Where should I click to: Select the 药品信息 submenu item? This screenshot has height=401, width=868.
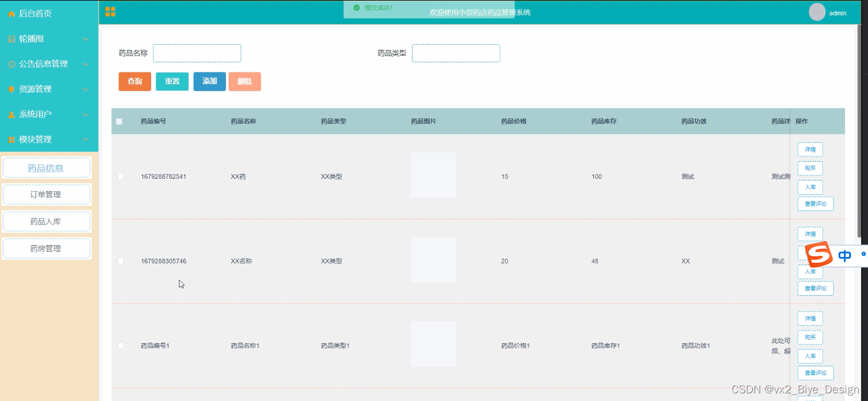(x=46, y=168)
